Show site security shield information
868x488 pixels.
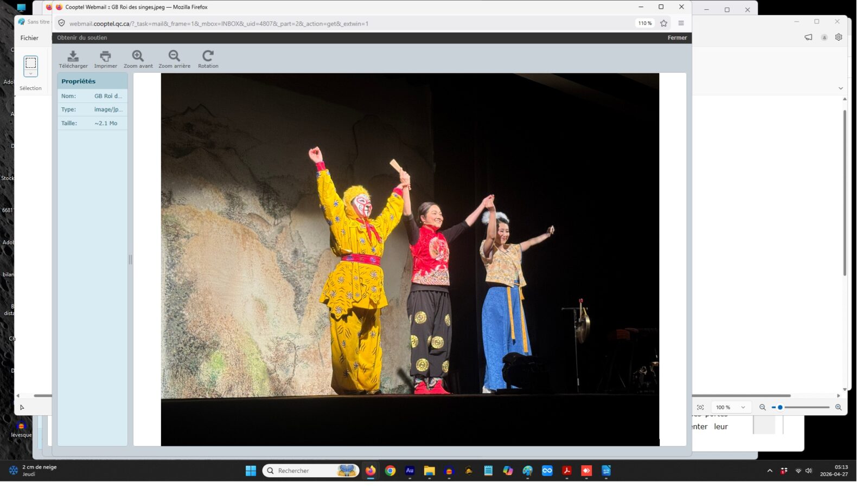coord(61,23)
